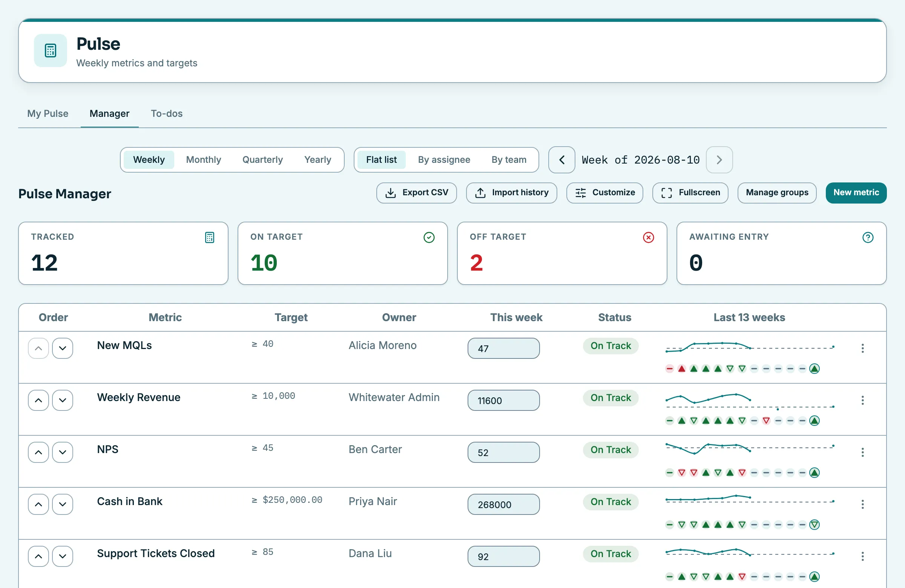Screen dimensions: 905x588
Task: Click the latest-week indicator for Cash in Bank
Action: [814, 525]
